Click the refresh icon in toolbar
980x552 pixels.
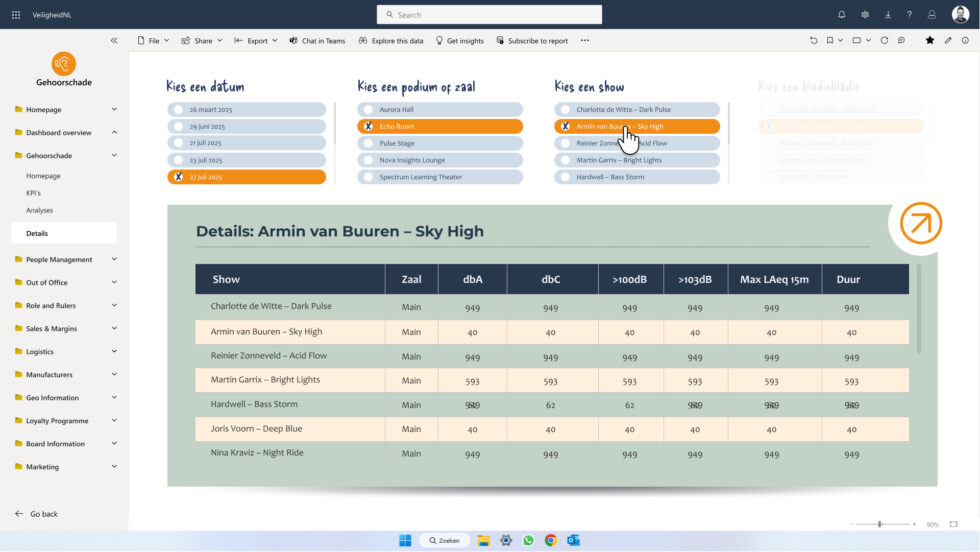(884, 41)
